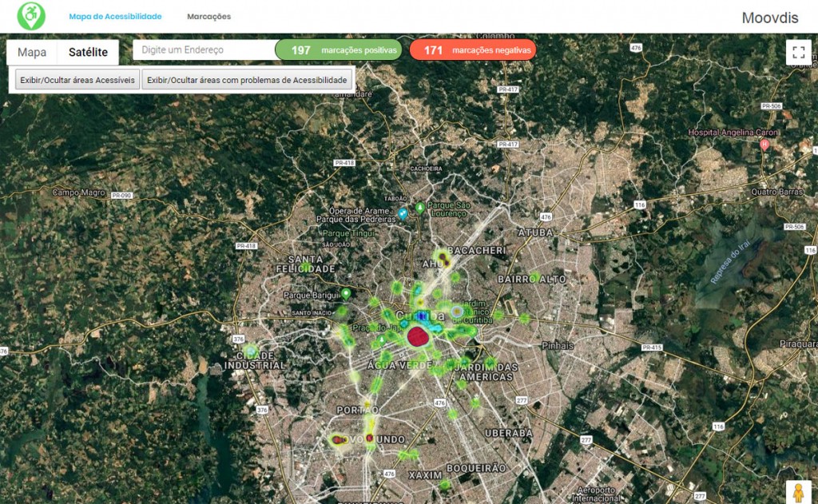Toggle fullscreen map view
Image resolution: width=818 pixels, height=504 pixels.
(x=798, y=53)
